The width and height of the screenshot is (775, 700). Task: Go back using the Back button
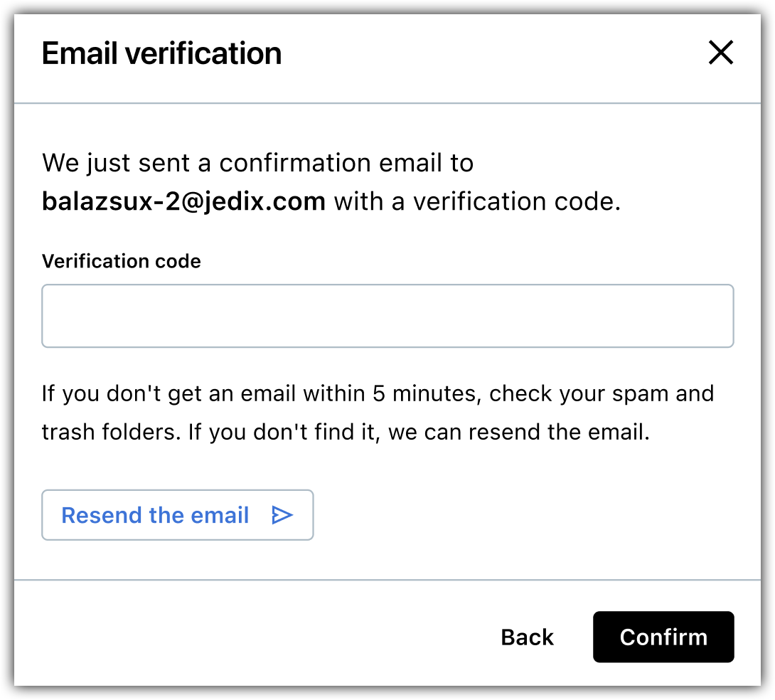[528, 637]
